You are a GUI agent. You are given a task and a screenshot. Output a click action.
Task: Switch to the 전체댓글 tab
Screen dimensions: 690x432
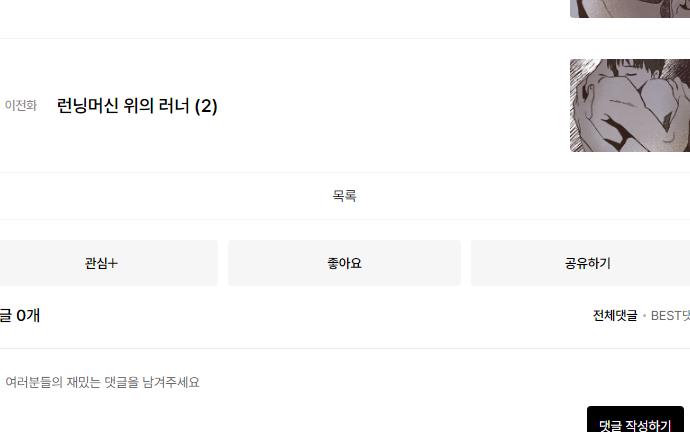(615, 315)
